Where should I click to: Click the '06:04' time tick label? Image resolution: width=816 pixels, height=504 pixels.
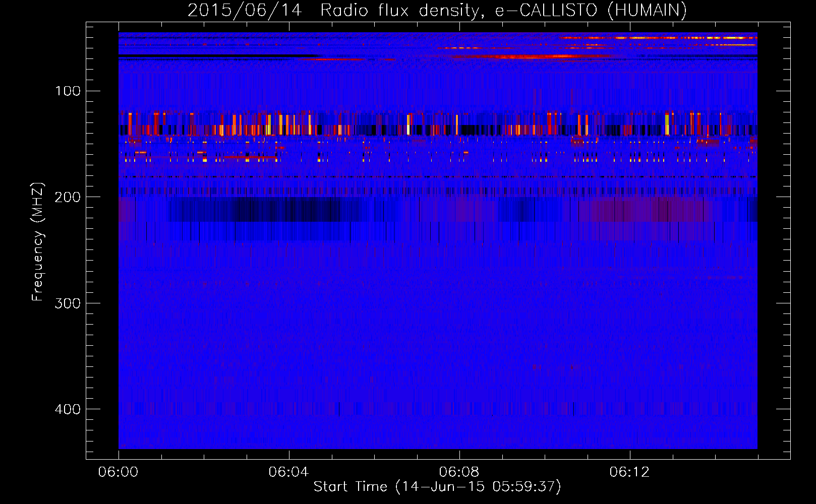(x=288, y=472)
